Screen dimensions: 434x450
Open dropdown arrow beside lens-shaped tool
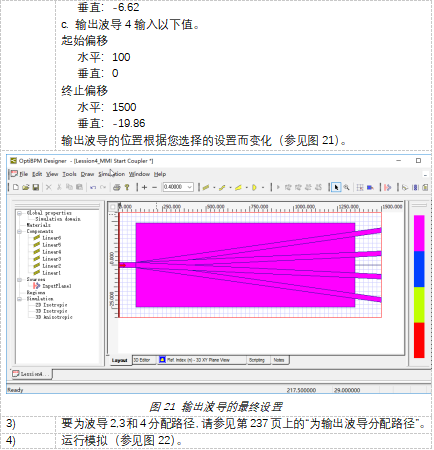pyautogui.click(x=263, y=187)
